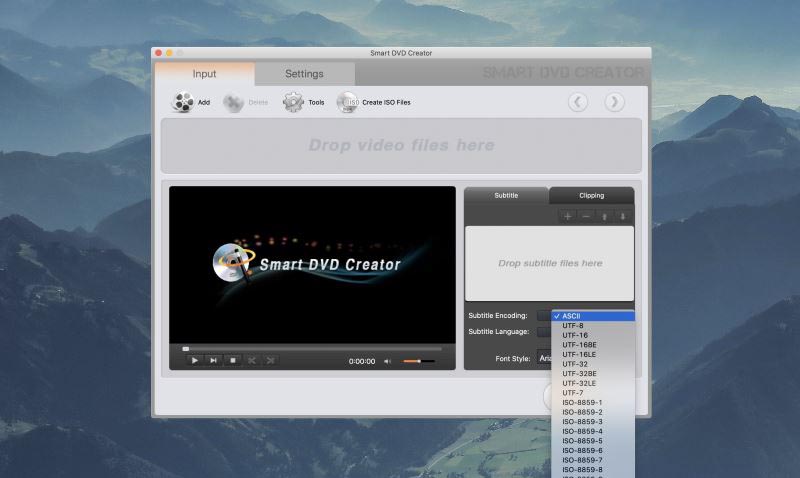Step to next frame

[213, 360]
